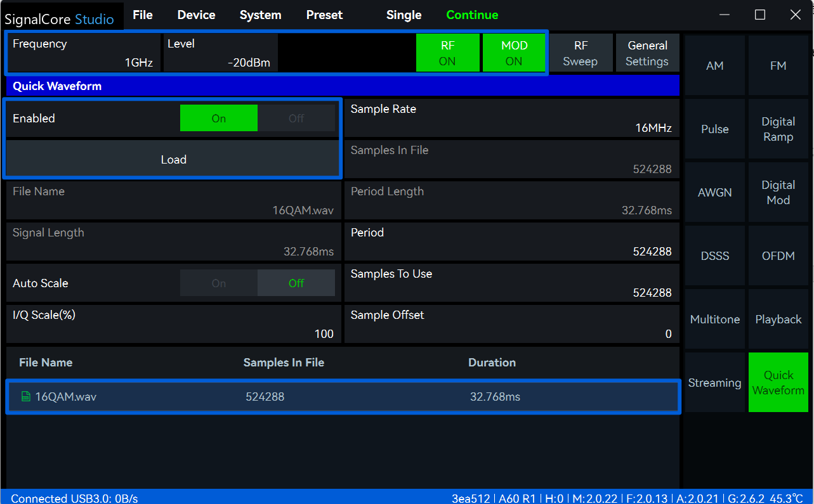The image size is (814, 504).
Task: Toggle the MOD ON modulation button
Action: coord(514,53)
